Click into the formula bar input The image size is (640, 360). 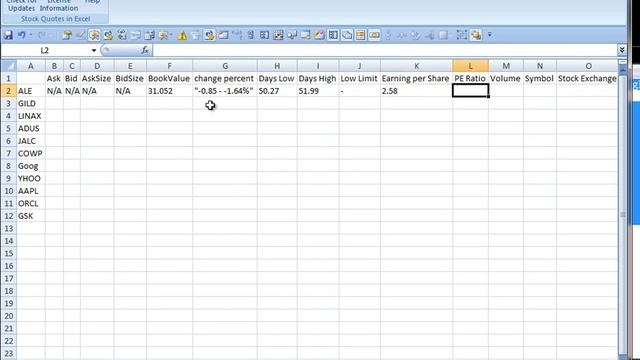pos(384,50)
